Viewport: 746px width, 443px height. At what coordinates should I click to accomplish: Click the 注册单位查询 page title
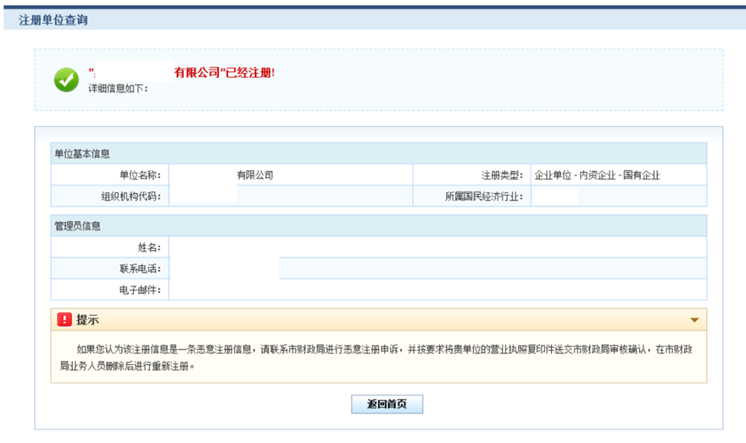click(52, 19)
